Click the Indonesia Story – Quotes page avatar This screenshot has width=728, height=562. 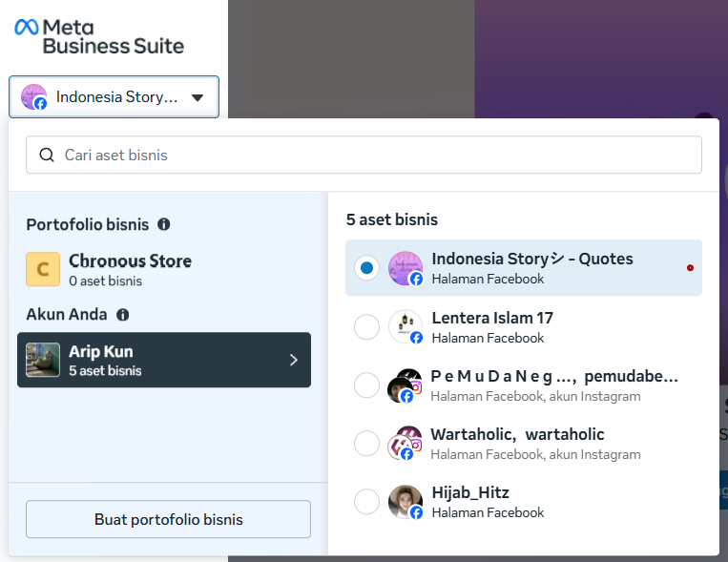(406, 268)
